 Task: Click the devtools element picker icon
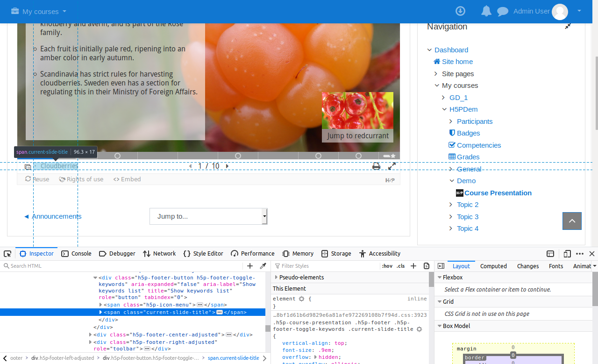pyautogui.click(x=7, y=254)
